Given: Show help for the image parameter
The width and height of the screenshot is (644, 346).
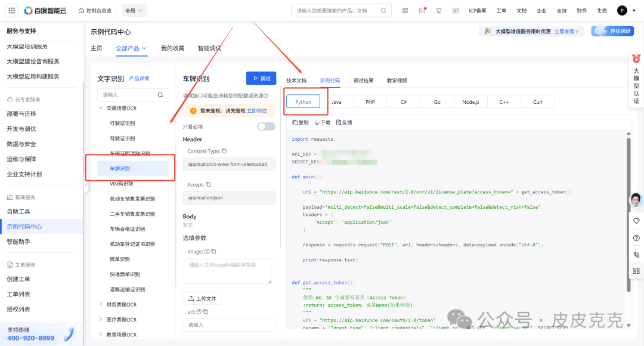Looking at the screenshot, I should pos(207,252).
